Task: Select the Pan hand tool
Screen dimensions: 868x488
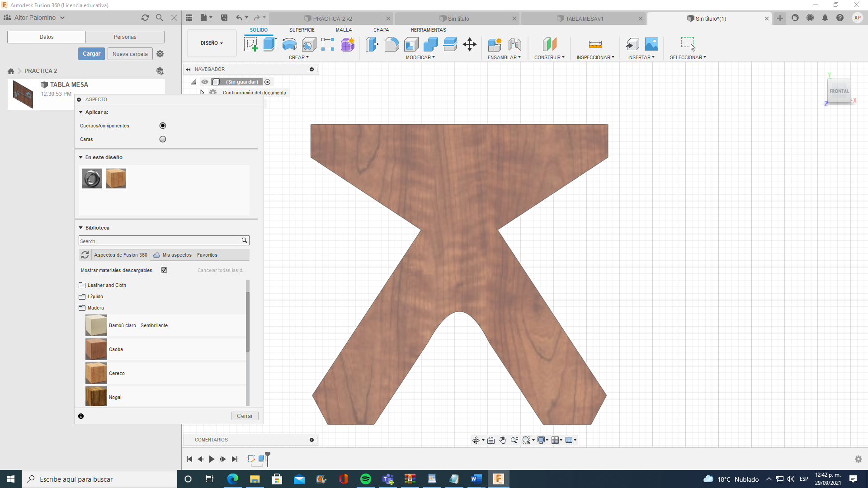Action: pyautogui.click(x=503, y=440)
